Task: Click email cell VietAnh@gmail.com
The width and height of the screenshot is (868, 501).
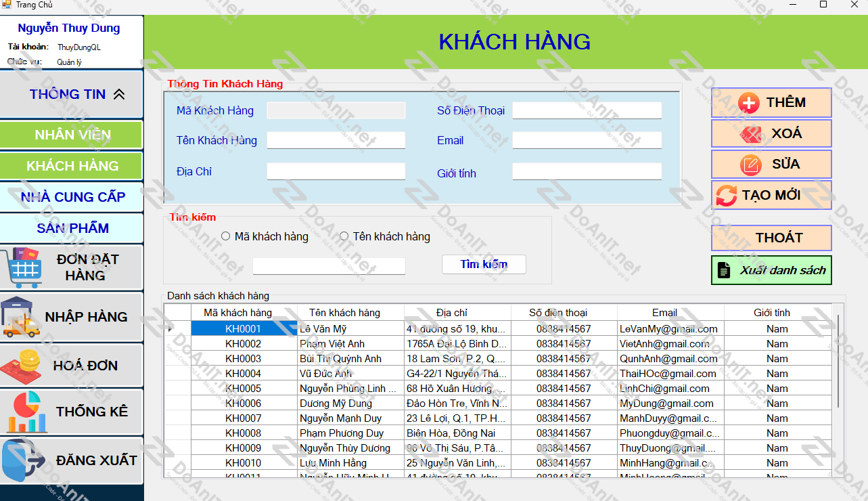Action: 670,344
